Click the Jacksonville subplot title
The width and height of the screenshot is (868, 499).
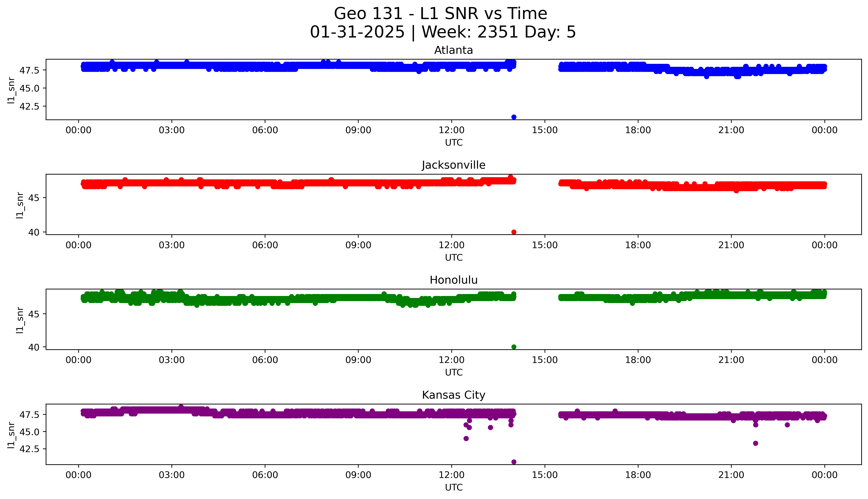click(x=453, y=165)
